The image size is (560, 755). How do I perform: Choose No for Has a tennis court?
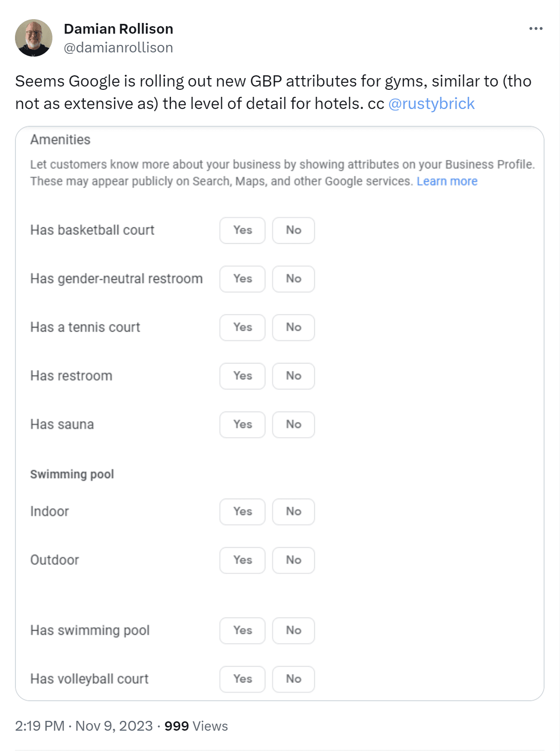[x=293, y=327]
